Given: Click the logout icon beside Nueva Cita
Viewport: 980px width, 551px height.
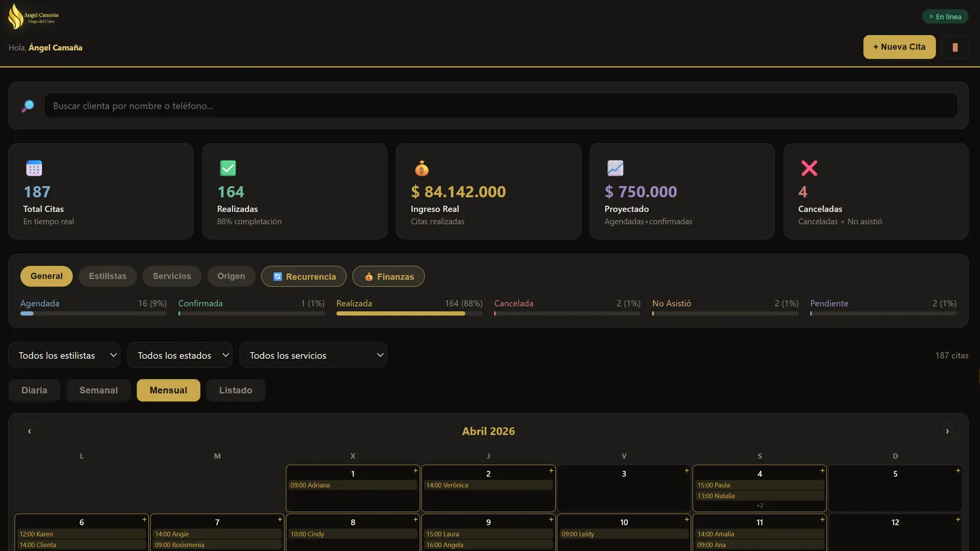Looking at the screenshot, I should pos(955,47).
